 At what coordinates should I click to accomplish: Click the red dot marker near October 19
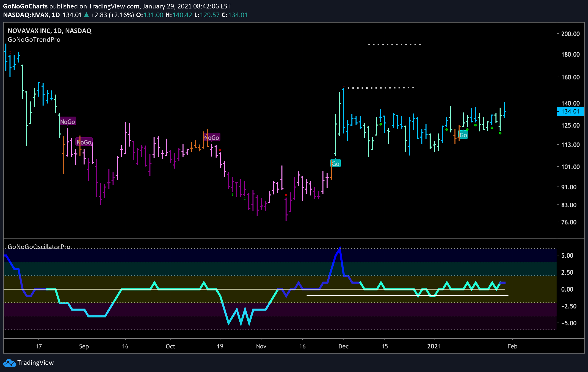click(220, 150)
